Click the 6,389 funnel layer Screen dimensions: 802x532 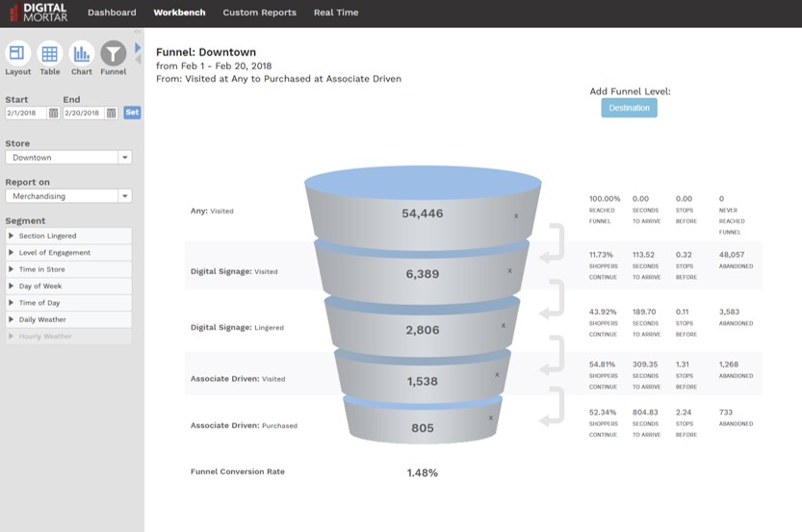[423, 274]
